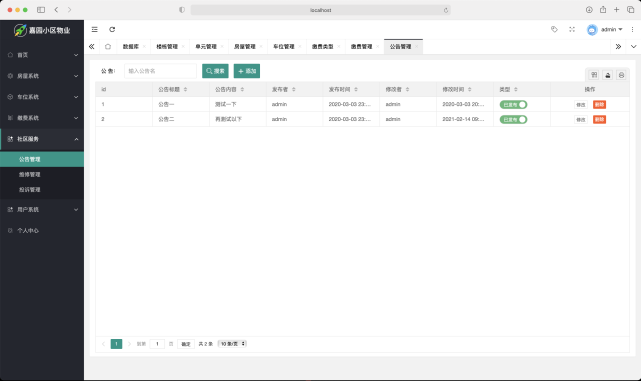Switch to the 房屋管理 tab

[x=244, y=47]
